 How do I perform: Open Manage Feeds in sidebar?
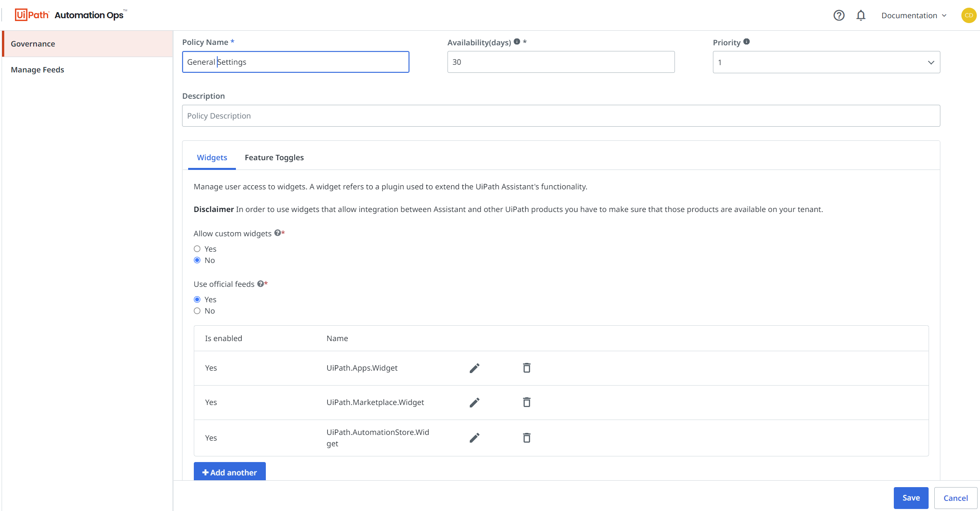38,70
